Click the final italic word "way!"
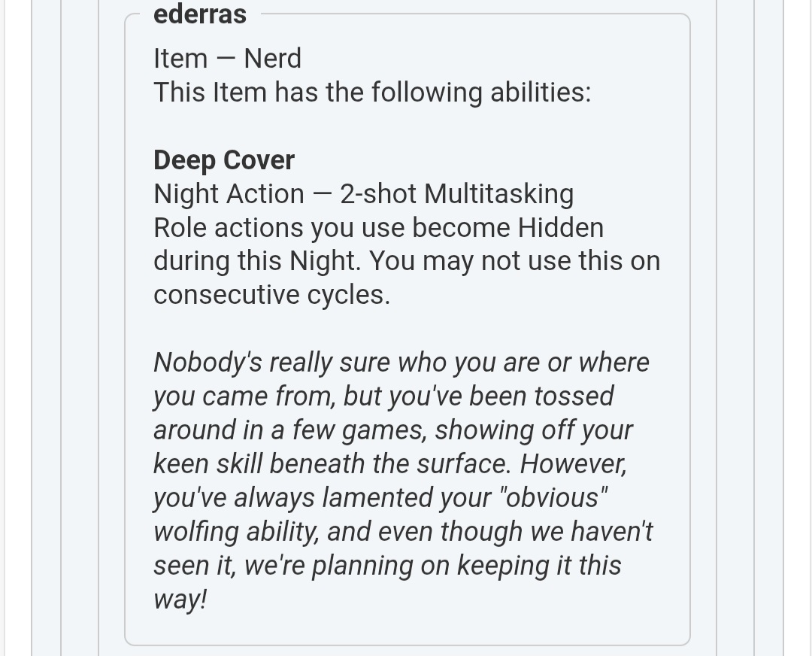812x656 pixels. (x=180, y=600)
